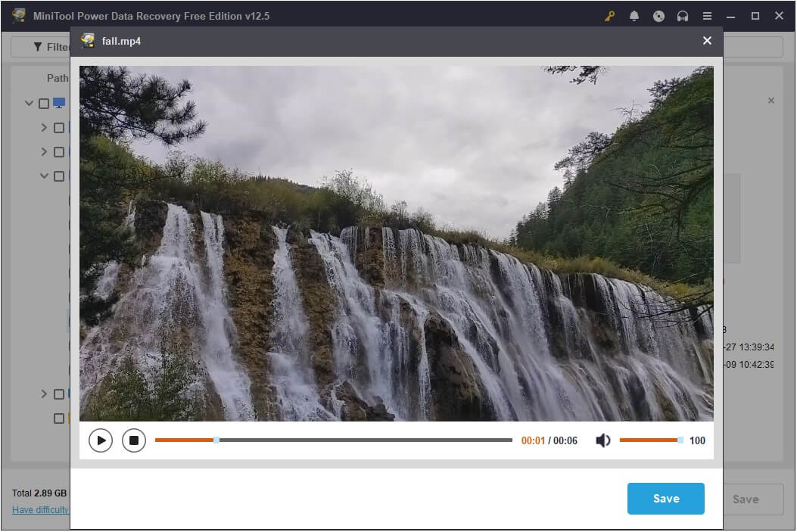Image resolution: width=797 pixels, height=532 pixels.
Task: Expand the first collapsed child tree node
Action: (x=44, y=128)
